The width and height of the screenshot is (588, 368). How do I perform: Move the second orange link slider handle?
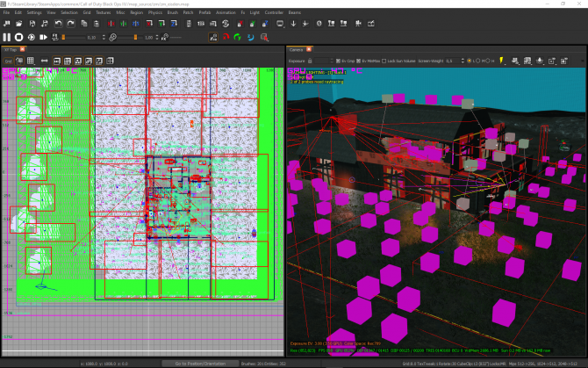[x=135, y=37]
